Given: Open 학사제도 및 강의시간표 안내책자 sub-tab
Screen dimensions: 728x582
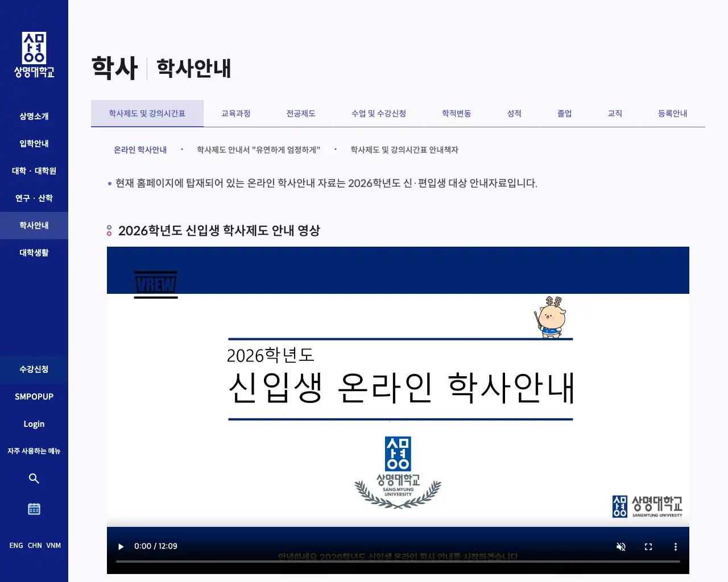Looking at the screenshot, I should coord(404,150).
